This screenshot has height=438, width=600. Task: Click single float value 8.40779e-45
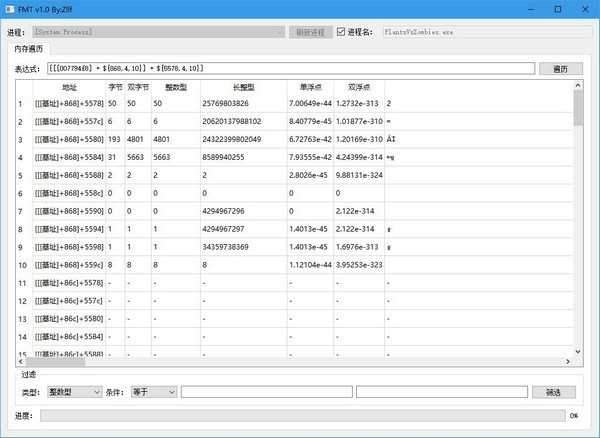(310, 122)
